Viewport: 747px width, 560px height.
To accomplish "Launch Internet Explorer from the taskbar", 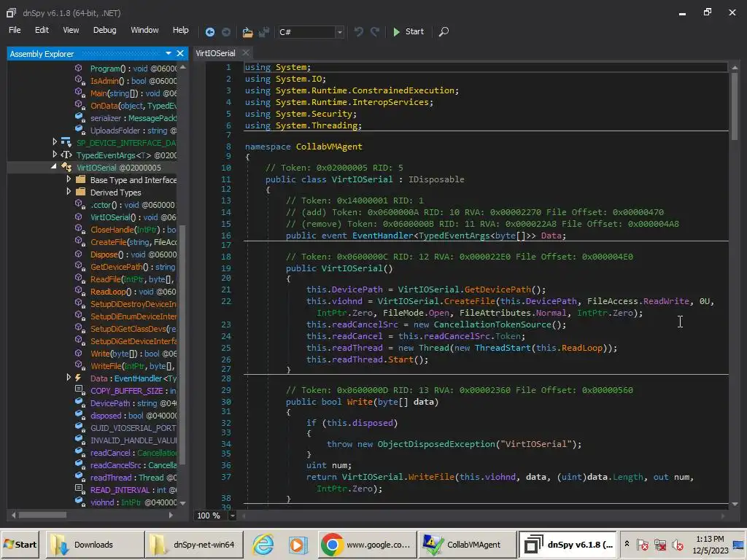I will pos(263,545).
